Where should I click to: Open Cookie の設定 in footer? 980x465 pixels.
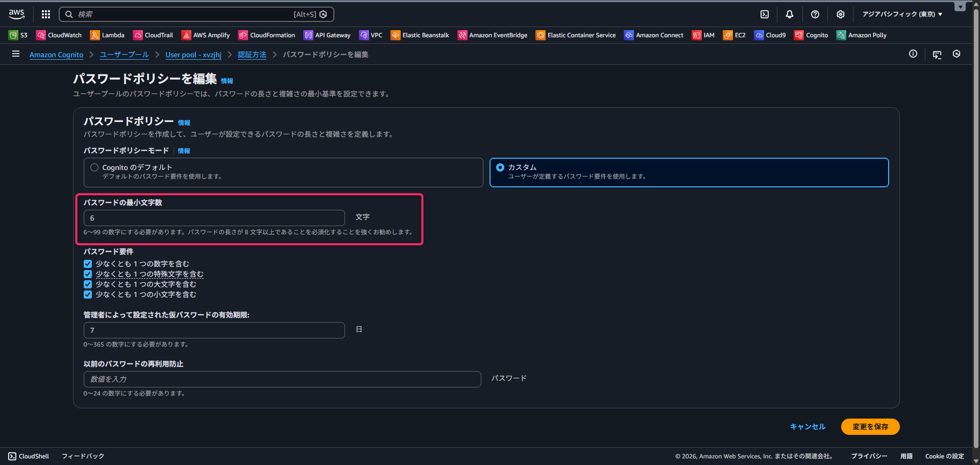tap(944, 456)
